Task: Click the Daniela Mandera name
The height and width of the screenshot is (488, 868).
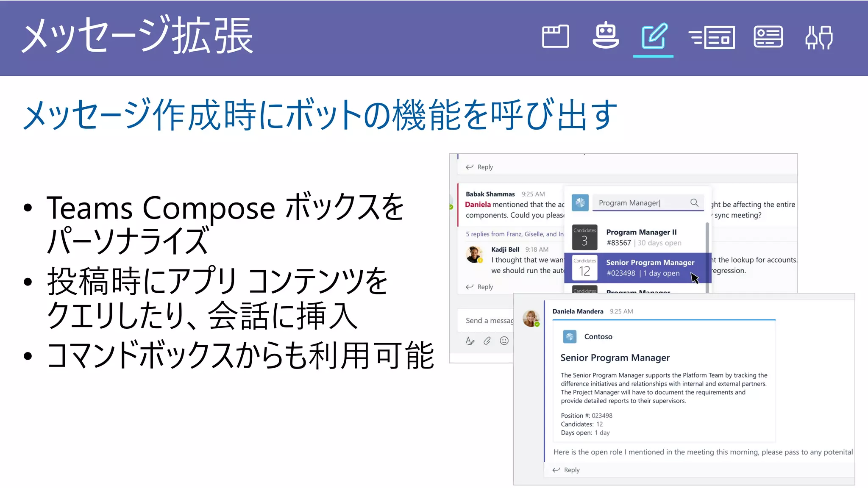Action: point(578,311)
